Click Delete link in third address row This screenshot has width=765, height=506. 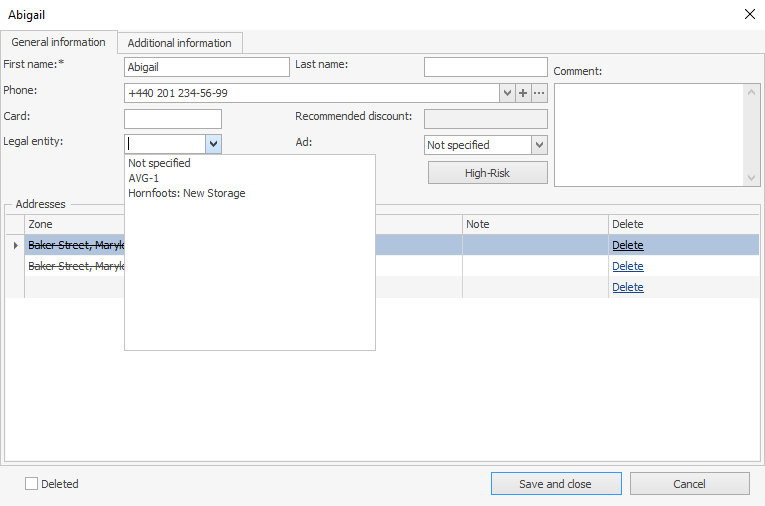[x=627, y=287]
